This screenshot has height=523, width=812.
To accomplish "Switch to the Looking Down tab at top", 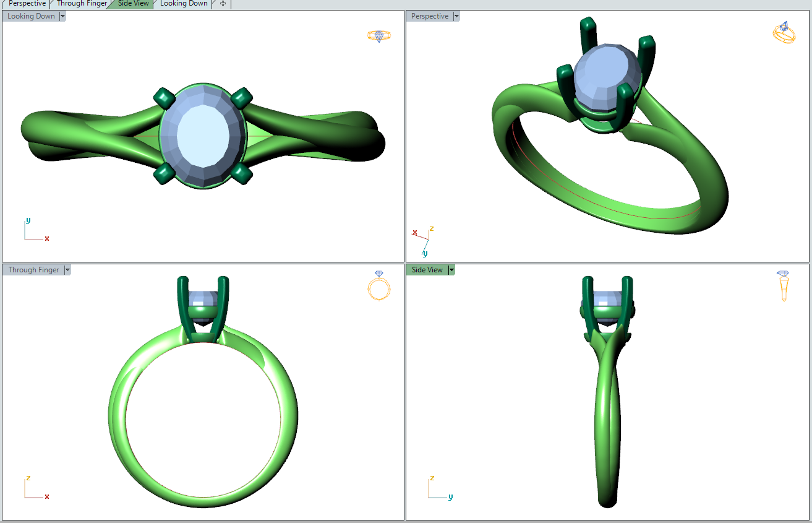I will click(184, 4).
